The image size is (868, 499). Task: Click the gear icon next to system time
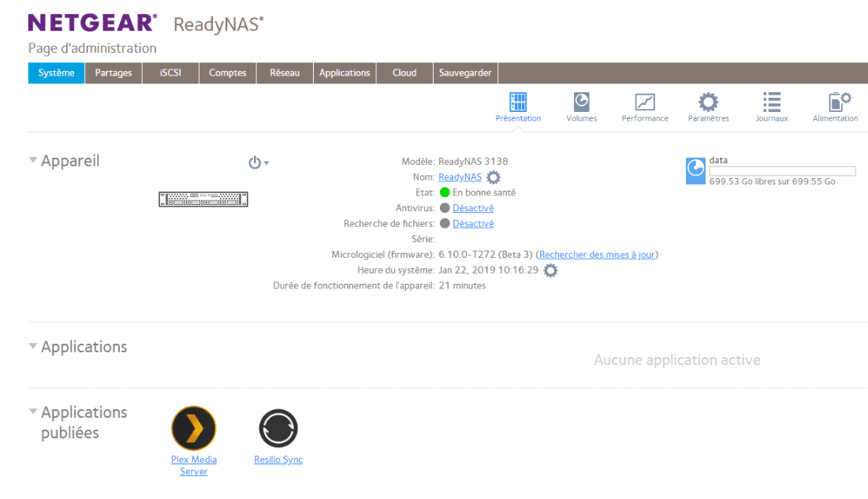click(550, 270)
